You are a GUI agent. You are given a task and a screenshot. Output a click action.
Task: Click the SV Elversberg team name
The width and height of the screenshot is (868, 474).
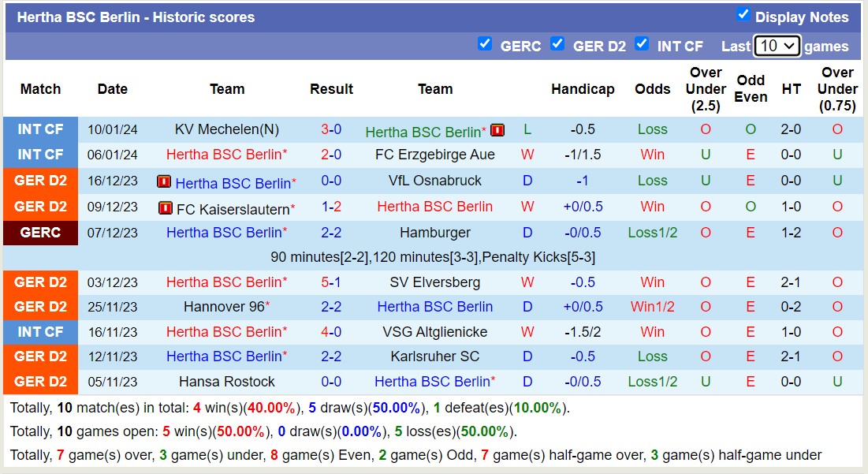click(434, 282)
